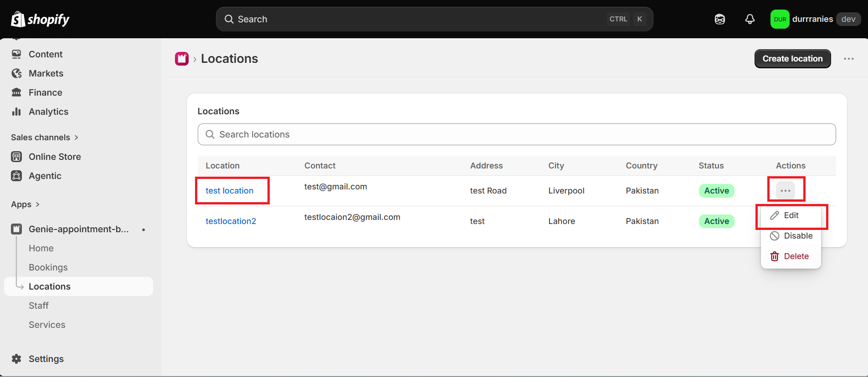Open the notifications bell
Viewport: 868px width, 377px height.
coord(750,19)
